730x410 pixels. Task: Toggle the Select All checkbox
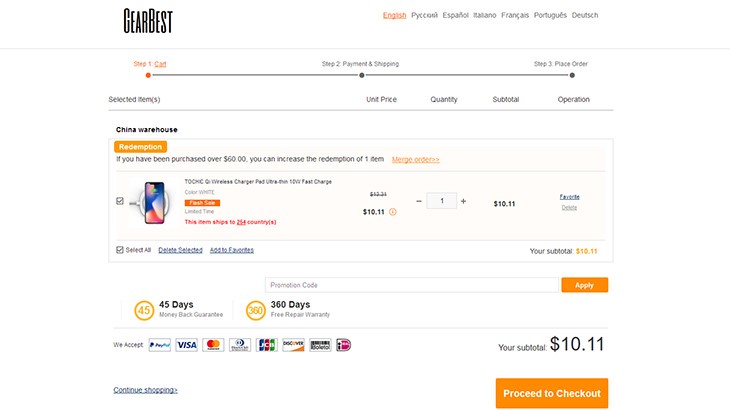(x=120, y=250)
